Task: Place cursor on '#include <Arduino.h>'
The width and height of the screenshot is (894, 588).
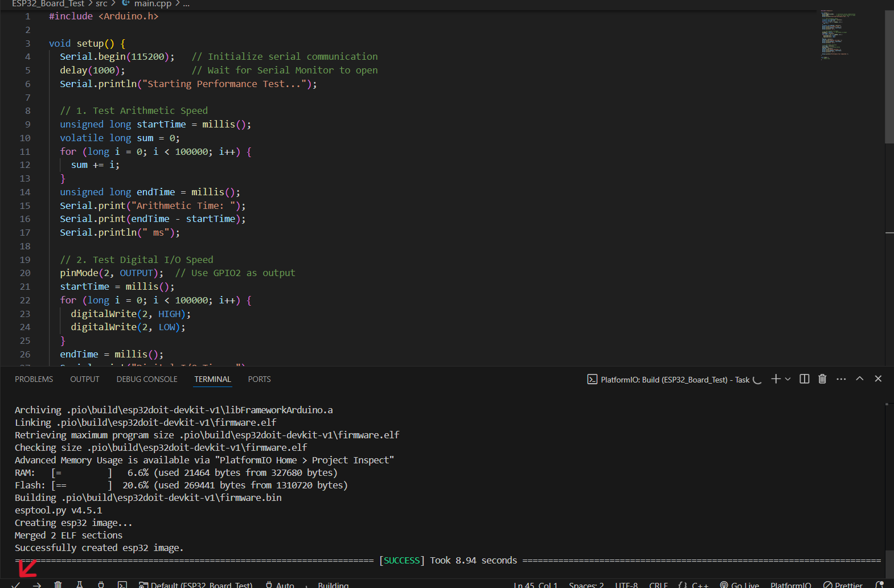Action: point(104,17)
